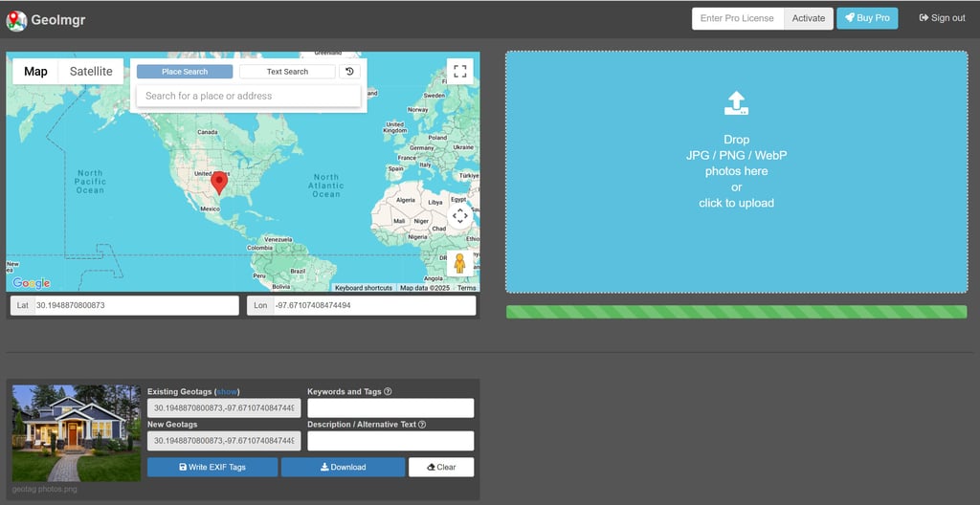Activate the Pro license
The width and height of the screenshot is (980, 505).
point(809,18)
